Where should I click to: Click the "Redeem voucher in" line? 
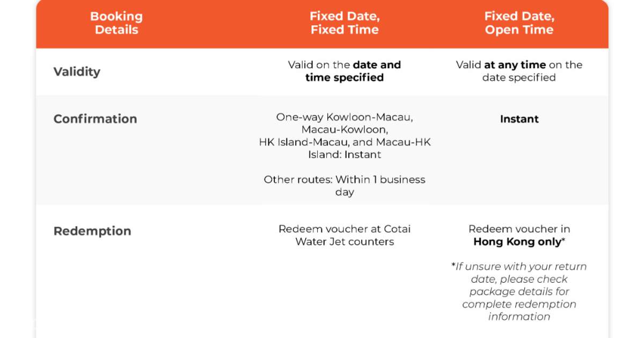pyautogui.click(x=519, y=229)
